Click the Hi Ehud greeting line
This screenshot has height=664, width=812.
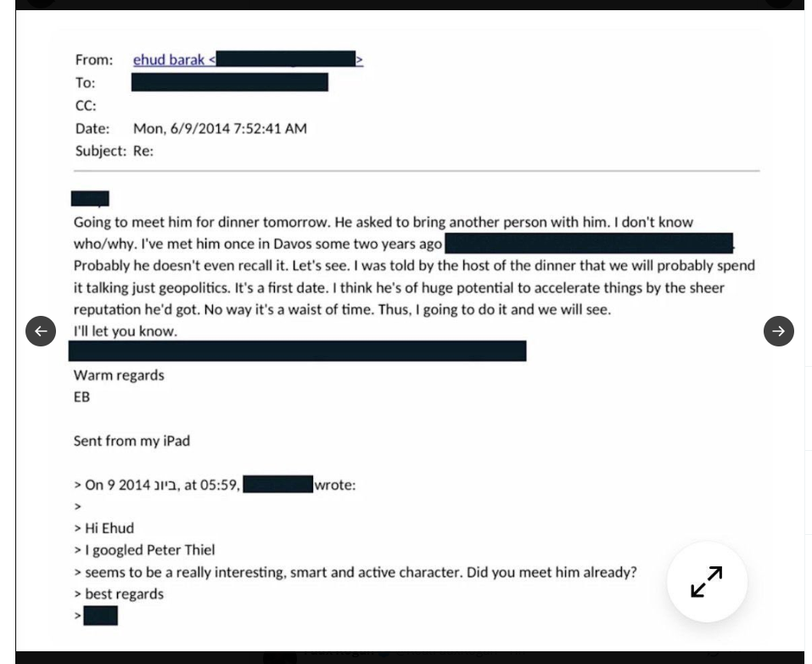coord(109,528)
